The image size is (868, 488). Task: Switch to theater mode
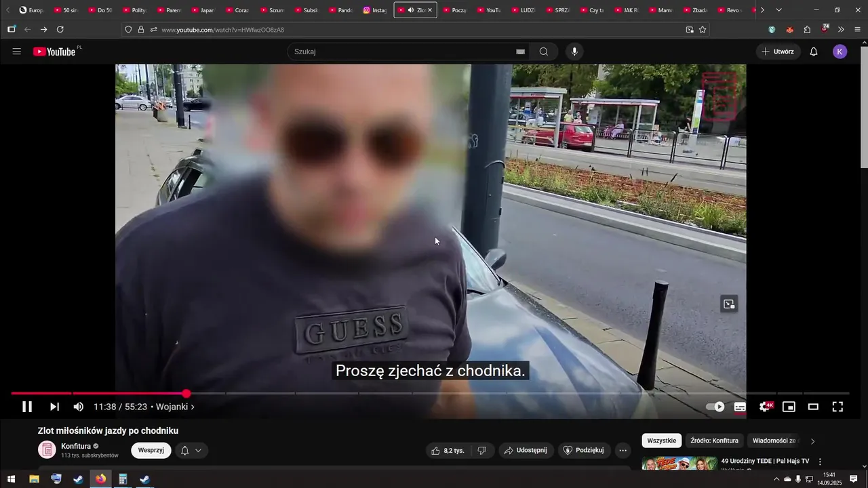tap(813, 407)
